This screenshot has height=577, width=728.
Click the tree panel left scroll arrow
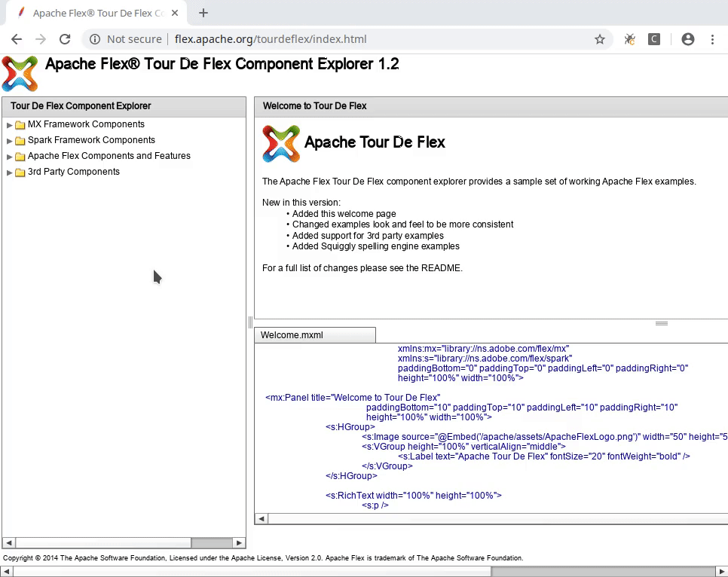point(9,542)
